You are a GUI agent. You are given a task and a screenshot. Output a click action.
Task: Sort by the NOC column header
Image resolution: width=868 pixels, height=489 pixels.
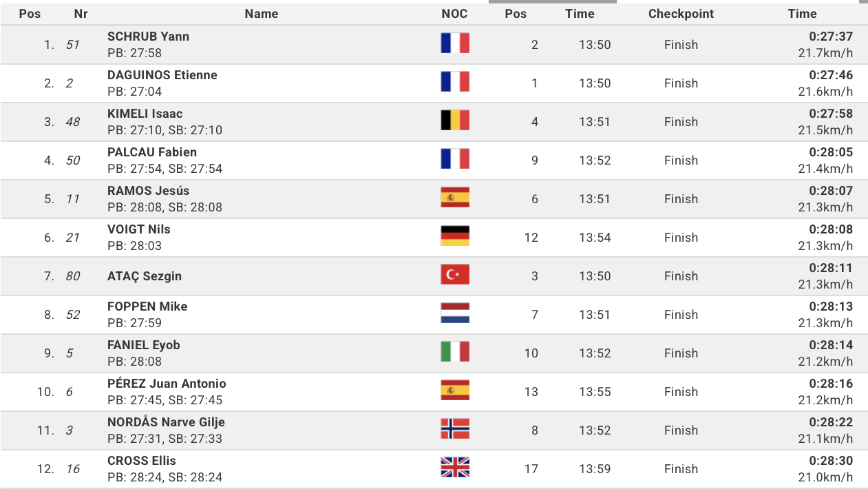click(x=454, y=14)
